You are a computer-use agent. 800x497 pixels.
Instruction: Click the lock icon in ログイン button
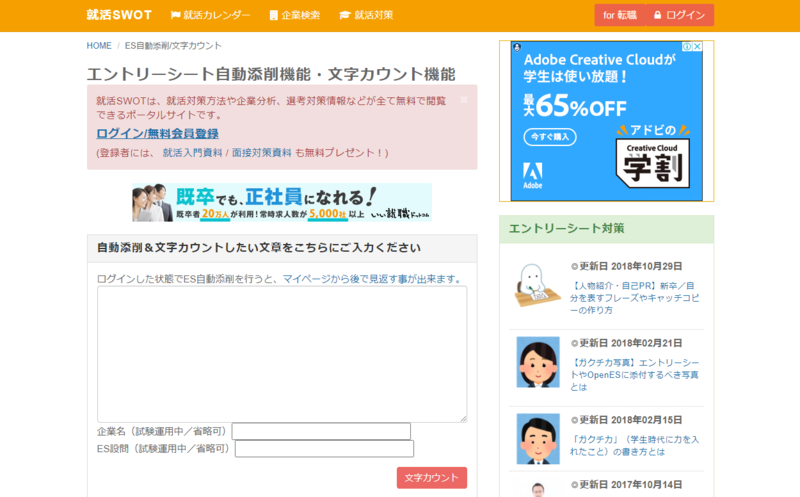point(657,15)
